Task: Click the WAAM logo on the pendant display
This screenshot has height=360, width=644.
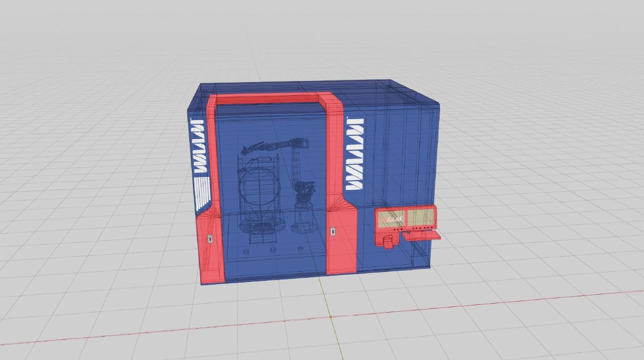Action: click(393, 219)
